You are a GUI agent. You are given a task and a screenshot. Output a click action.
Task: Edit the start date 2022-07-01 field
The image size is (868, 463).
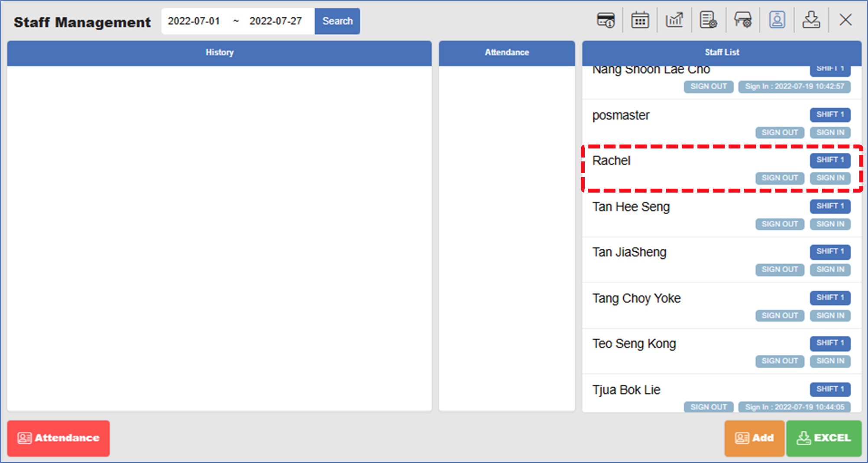point(194,21)
